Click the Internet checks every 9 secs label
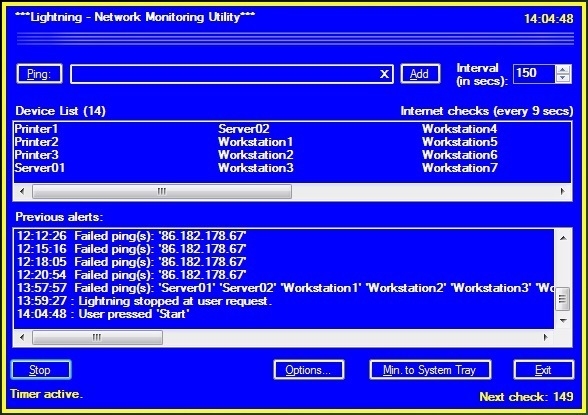 [487, 111]
